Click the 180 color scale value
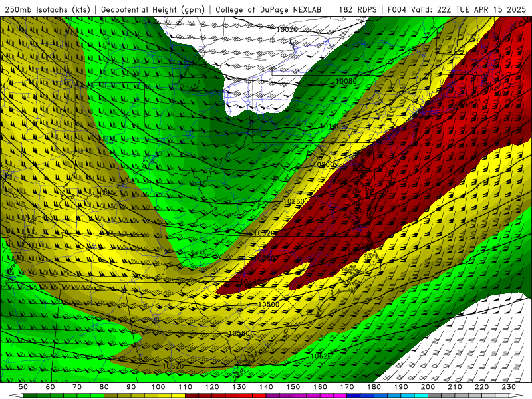Viewport: 532px width, 399px height. [x=374, y=387]
